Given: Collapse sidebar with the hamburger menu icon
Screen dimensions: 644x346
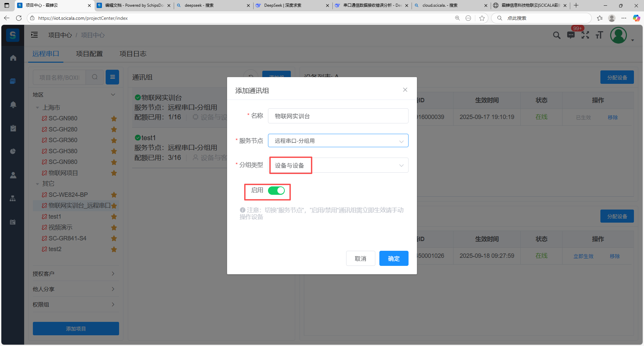Looking at the screenshot, I should 35,35.
